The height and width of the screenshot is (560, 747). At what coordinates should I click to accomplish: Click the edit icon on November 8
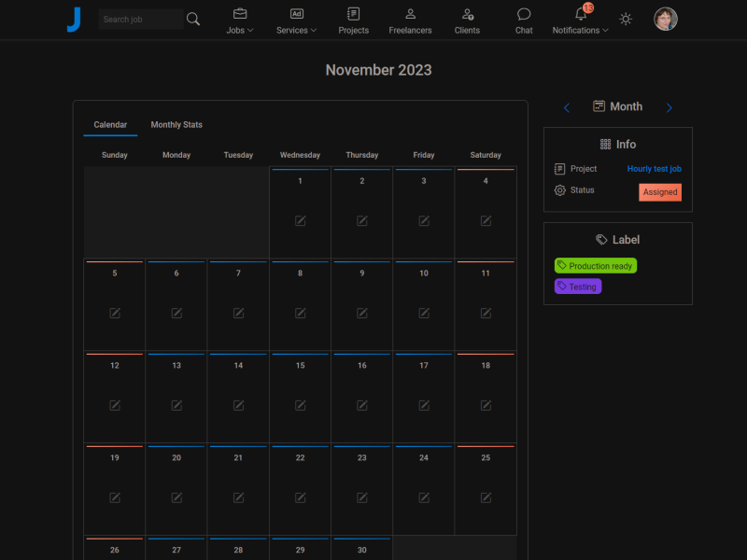[301, 313]
